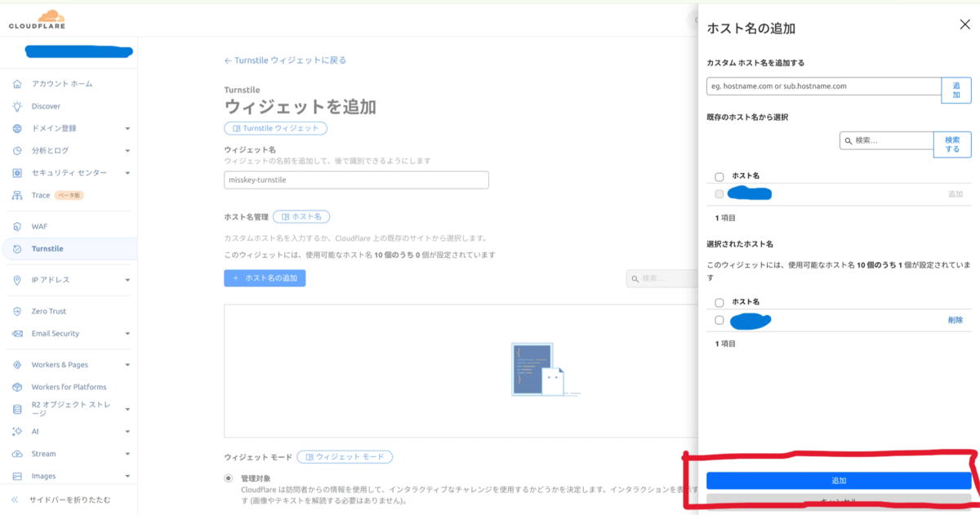Expand the IP アドレス menu arrow
Image resolution: width=980 pixels, height=515 pixels.
127,280
